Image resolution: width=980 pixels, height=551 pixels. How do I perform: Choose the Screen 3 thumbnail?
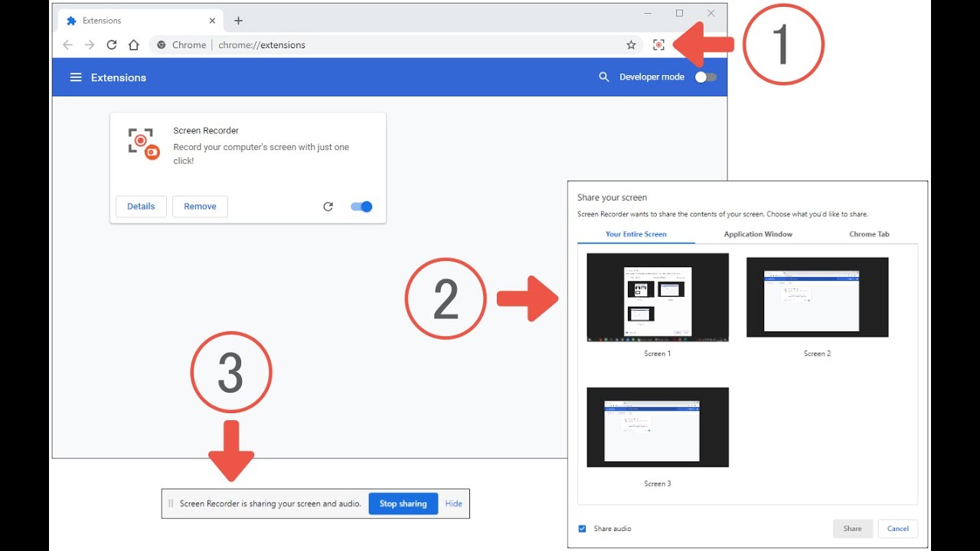tap(658, 427)
